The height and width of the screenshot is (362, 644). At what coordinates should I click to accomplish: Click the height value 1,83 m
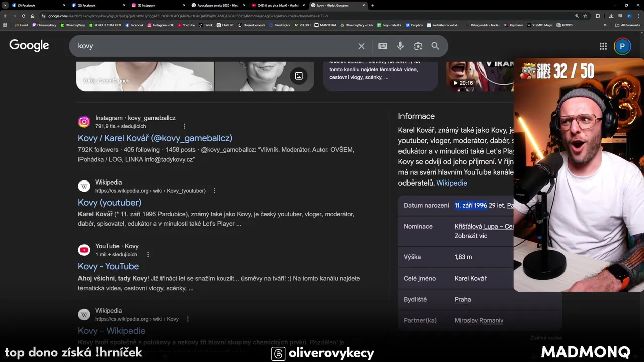pos(463,257)
